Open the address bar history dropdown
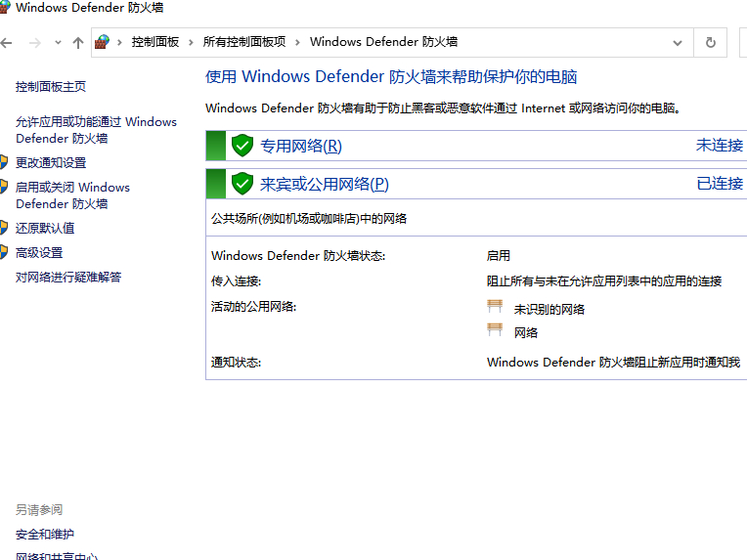 (677, 43)
